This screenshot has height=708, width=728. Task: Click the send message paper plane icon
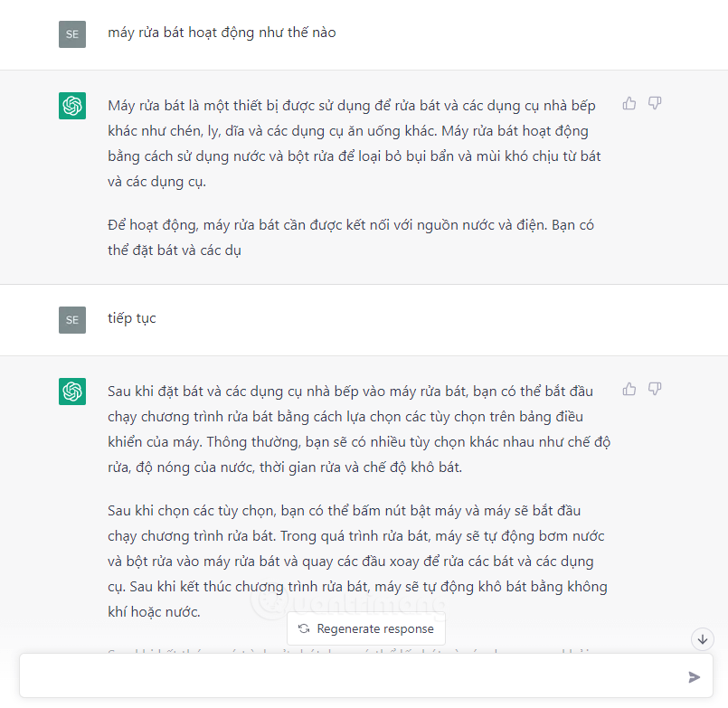click(x=695, y=677)
